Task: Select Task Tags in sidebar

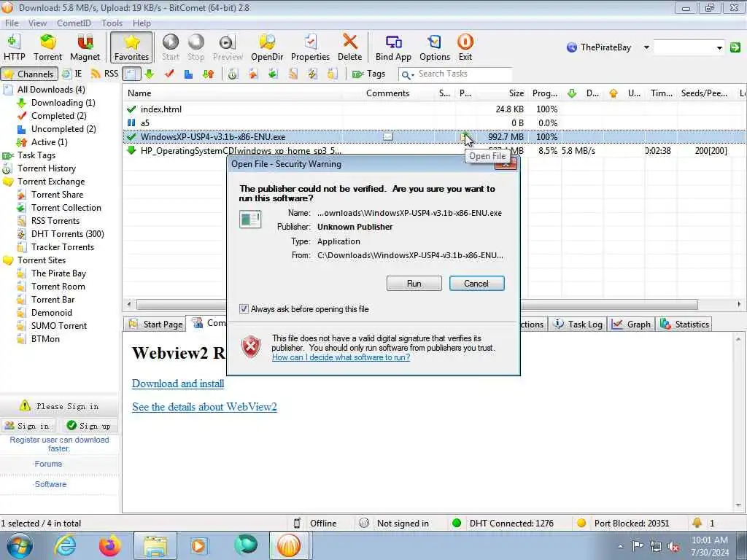Action: pos(36,155)
